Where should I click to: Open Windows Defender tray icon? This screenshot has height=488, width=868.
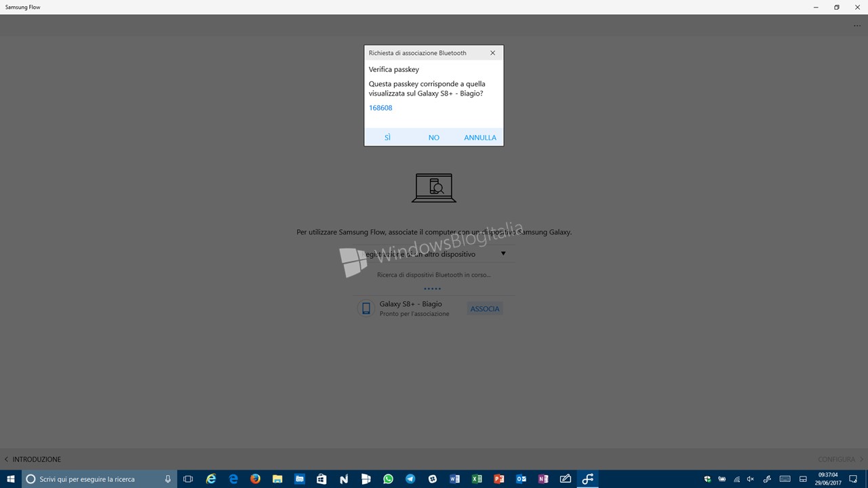pyautogui.click(x=708, y=479)
